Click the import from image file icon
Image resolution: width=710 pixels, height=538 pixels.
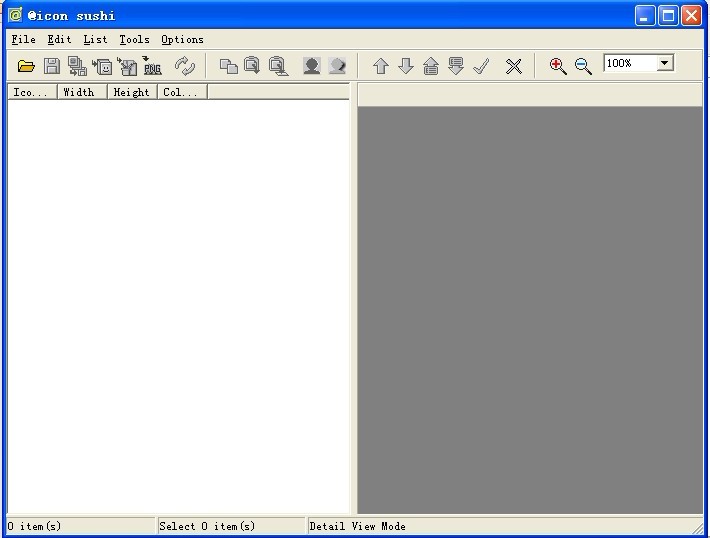(x=127, y=66)
